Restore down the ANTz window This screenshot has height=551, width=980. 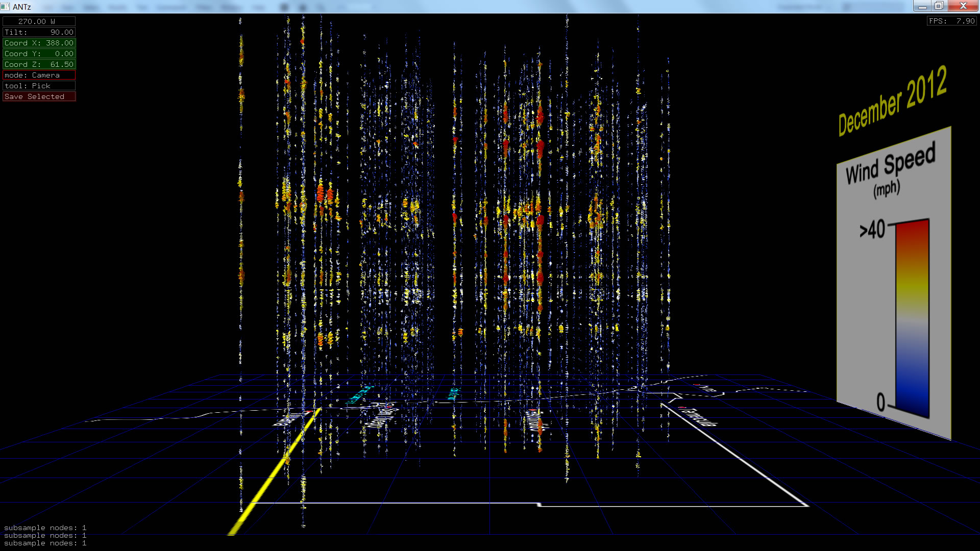939,6
